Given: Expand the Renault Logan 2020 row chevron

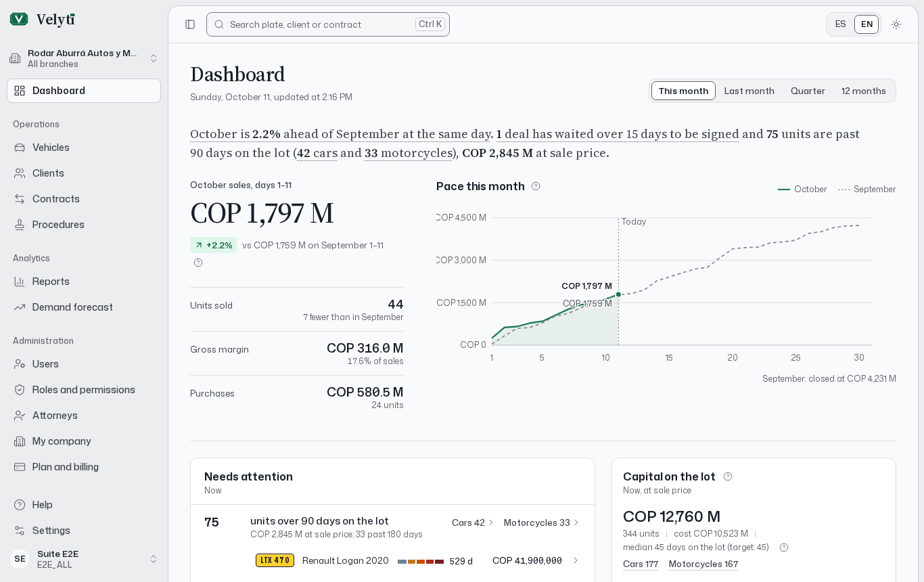Looking at the screenshot, I should [x=576, y=560].
